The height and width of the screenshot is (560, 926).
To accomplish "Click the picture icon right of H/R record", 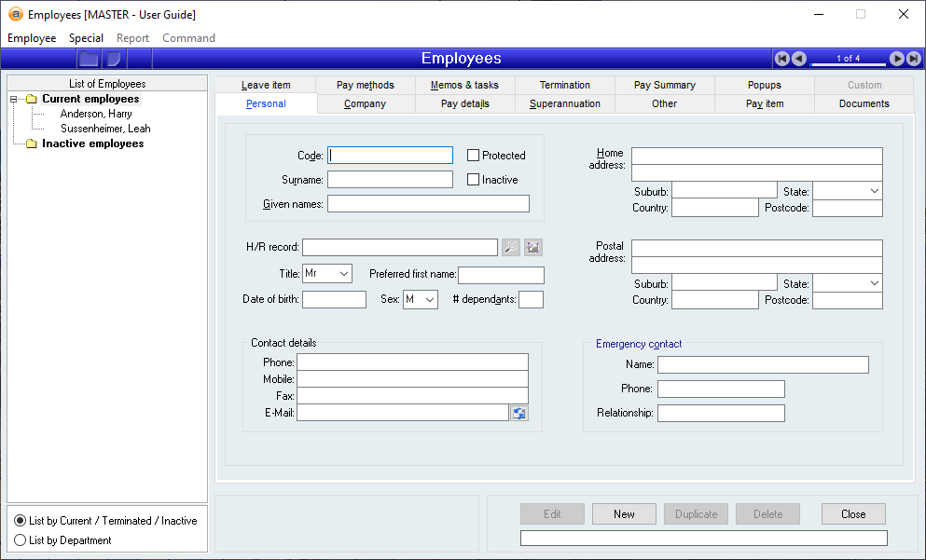I will [x=532, y=247].
